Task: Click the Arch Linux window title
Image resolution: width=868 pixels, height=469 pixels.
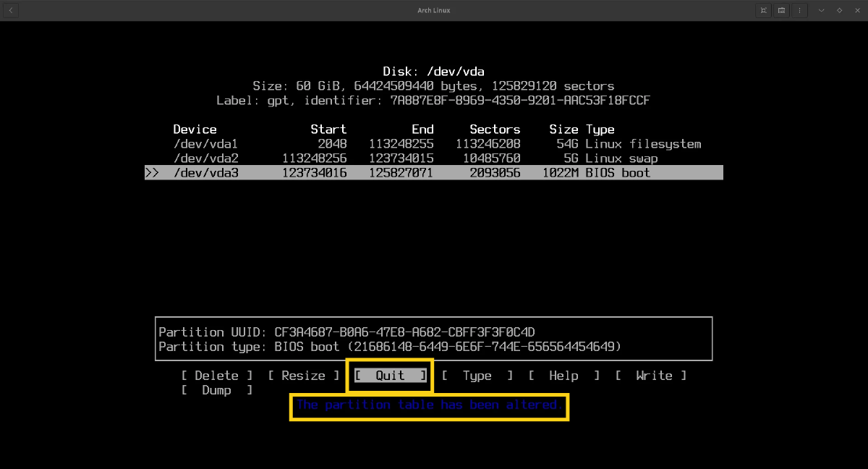Action: point(433,10)
